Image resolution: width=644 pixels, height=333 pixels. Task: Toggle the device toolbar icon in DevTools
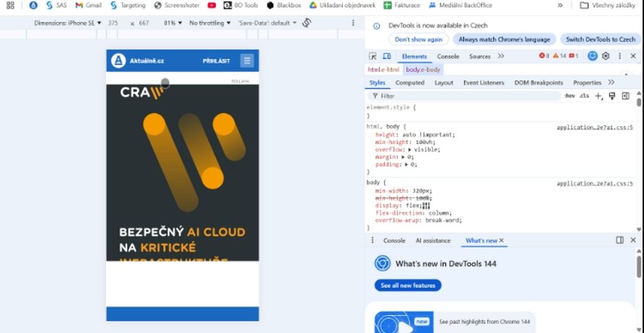(x=387, y=56)
